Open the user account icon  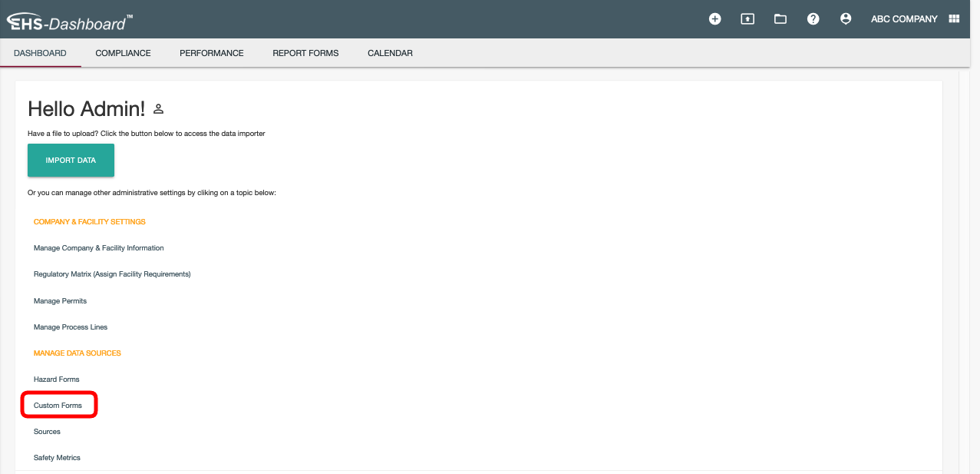pos(846,19)
